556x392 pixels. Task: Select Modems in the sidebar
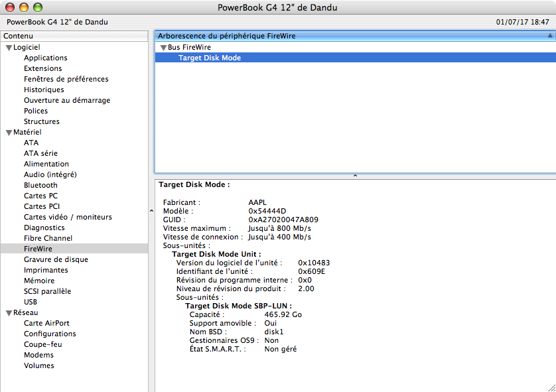pyautogui.click(x=38, y=355)
